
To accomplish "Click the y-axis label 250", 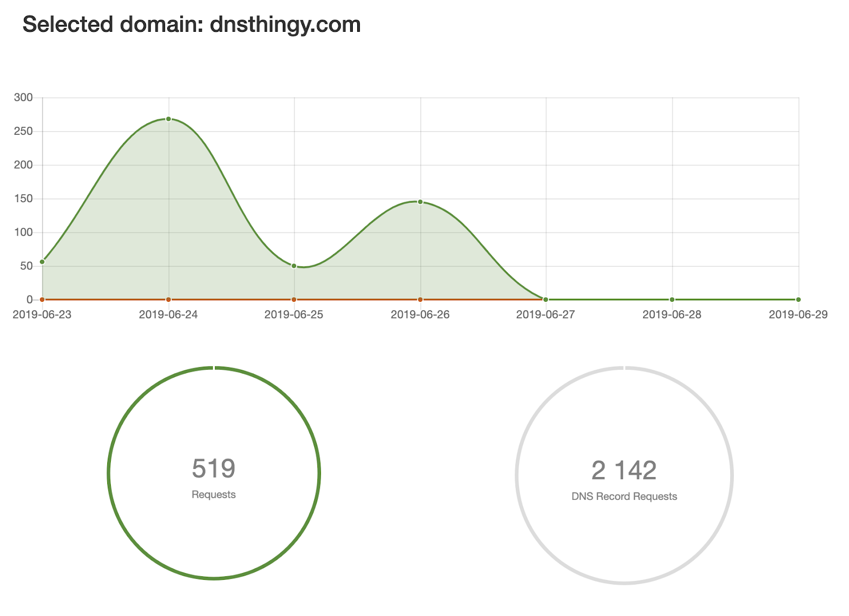I will point(23,131).
